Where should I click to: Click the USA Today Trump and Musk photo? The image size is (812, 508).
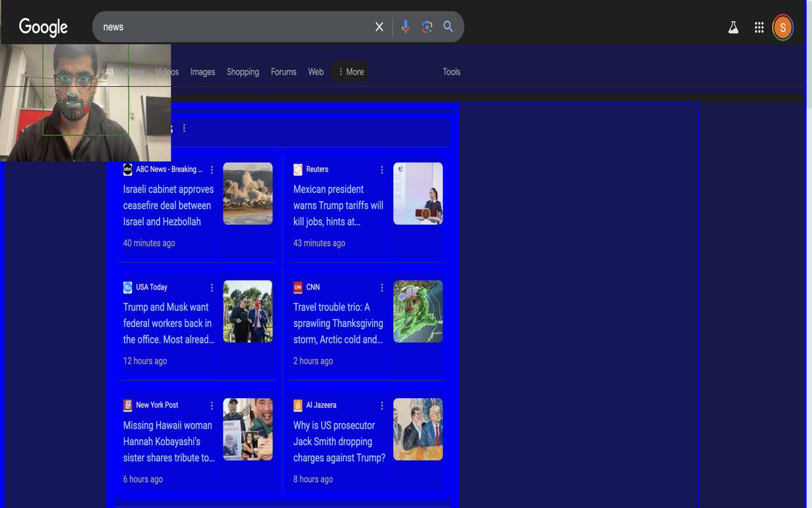coord(247,311)
